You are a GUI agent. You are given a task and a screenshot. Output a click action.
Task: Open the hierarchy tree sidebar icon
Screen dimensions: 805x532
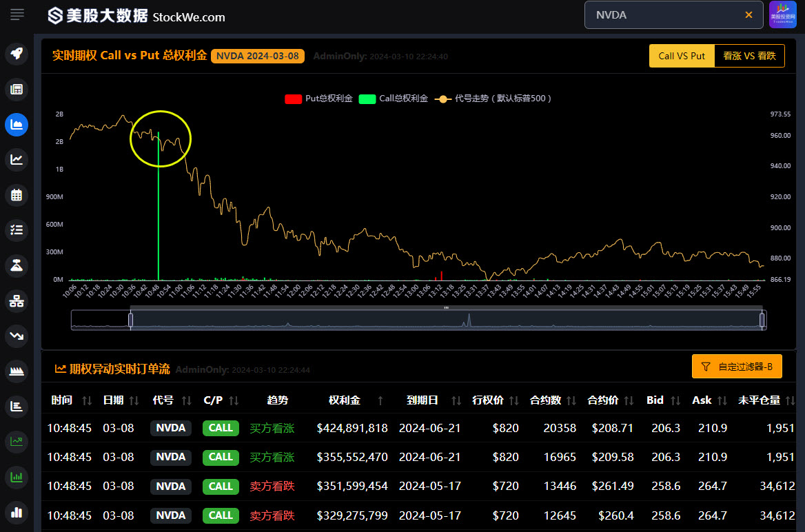pos(17,301)
